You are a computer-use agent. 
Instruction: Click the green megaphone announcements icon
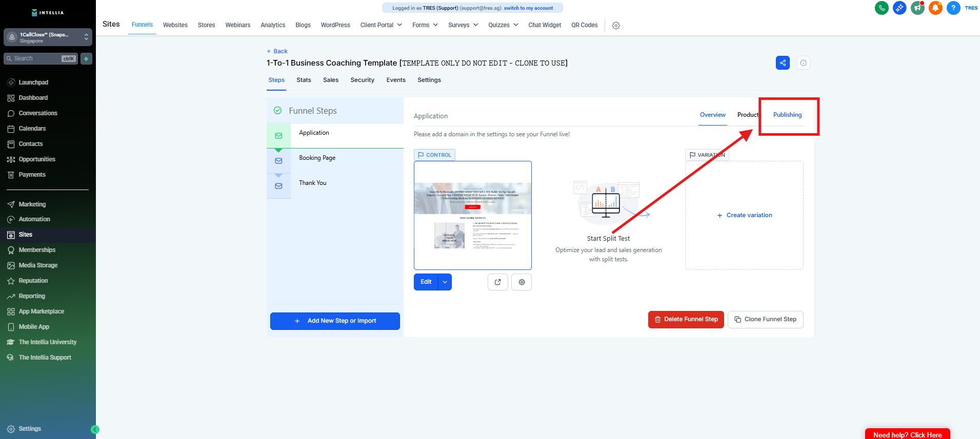pyautogui.click(x=917, y=8)
